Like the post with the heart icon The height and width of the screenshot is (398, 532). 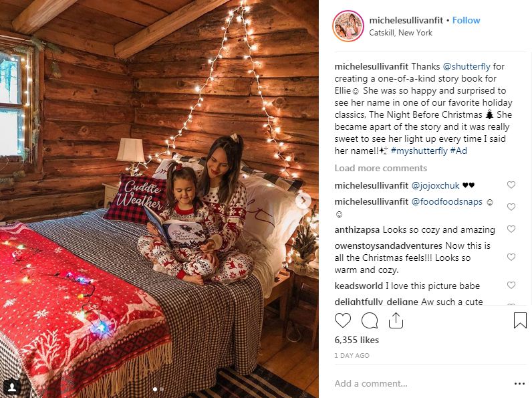[x=343, y=320]
